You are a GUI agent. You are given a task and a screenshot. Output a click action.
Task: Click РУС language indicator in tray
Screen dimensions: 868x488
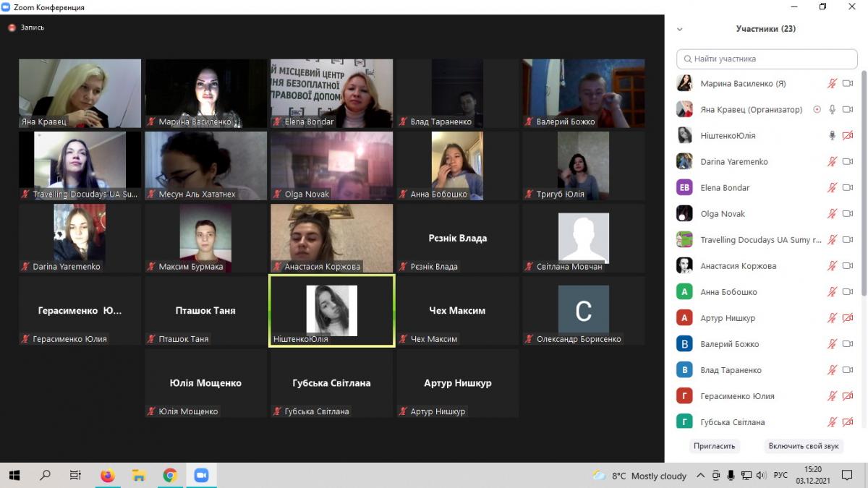tap(780, 476)
